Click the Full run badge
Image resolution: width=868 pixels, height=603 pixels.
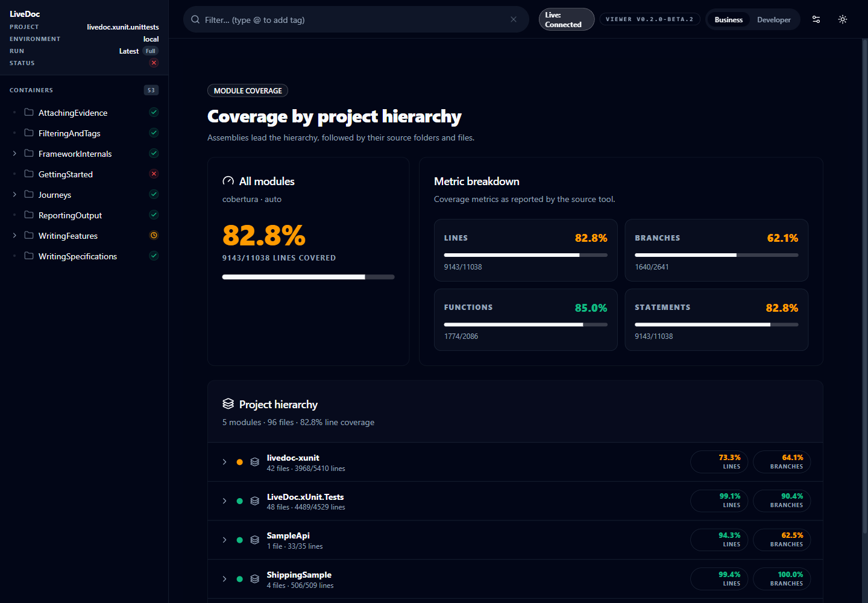151,51
